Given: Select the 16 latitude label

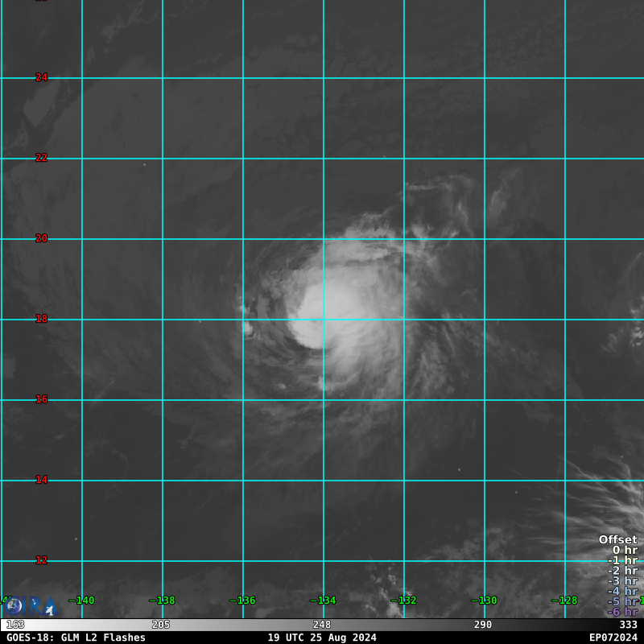Looking at the screenshot, I should [x=42, y=399].
